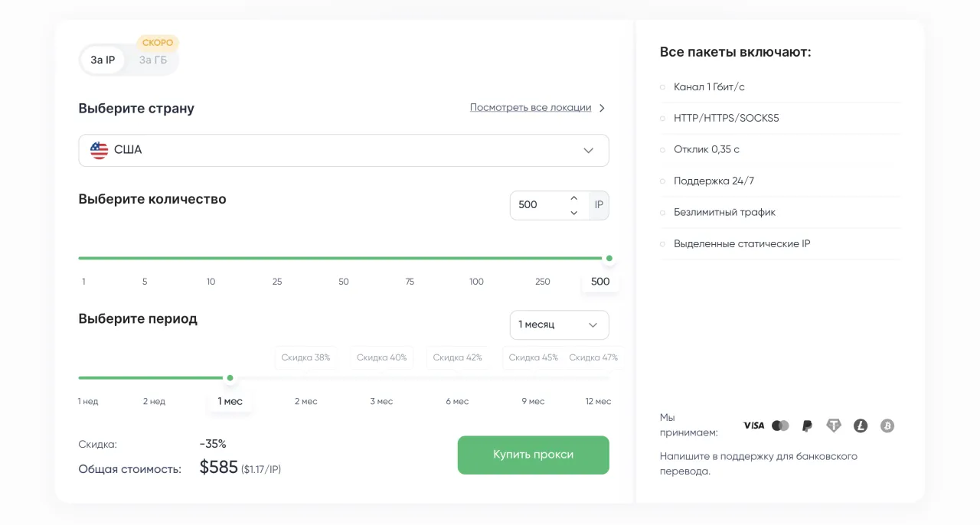Click the Скидка 47% badge
This screenshot has height=525, width=980.
point(593,357)
